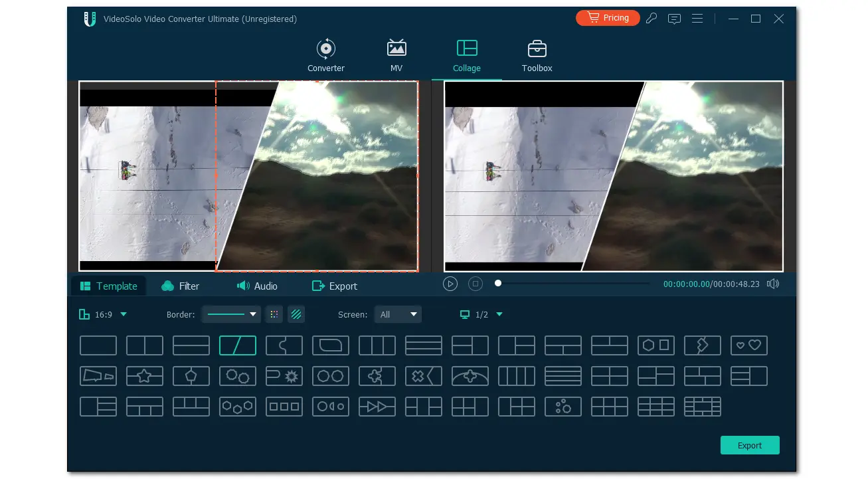Click the Pricing button
This screenshot has height=479, width=868.
click(x=608, y=18)
